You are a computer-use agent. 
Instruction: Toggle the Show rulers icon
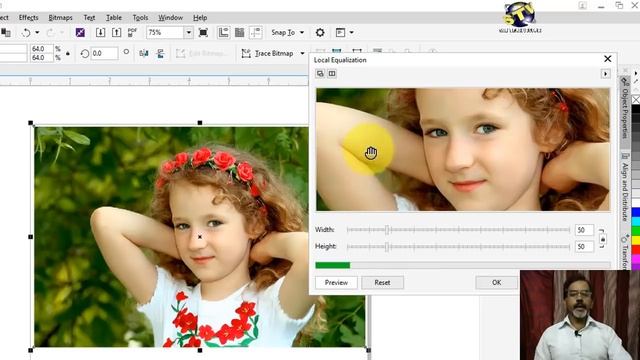pyautogui.click(x=223, y=33)
